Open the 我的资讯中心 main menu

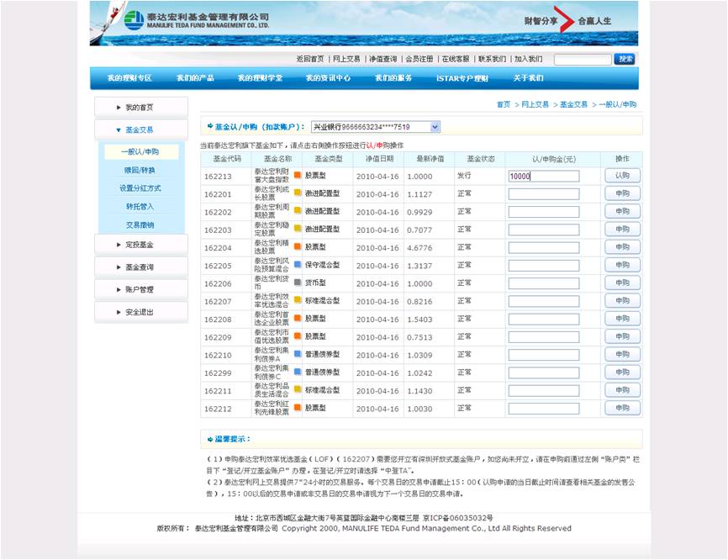[x=328, y=78]
